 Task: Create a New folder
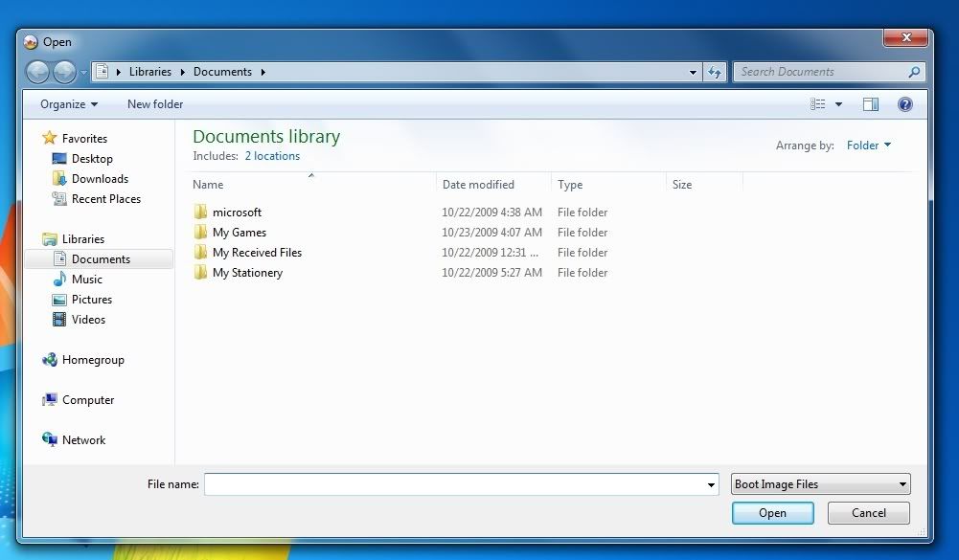point(155,104)
